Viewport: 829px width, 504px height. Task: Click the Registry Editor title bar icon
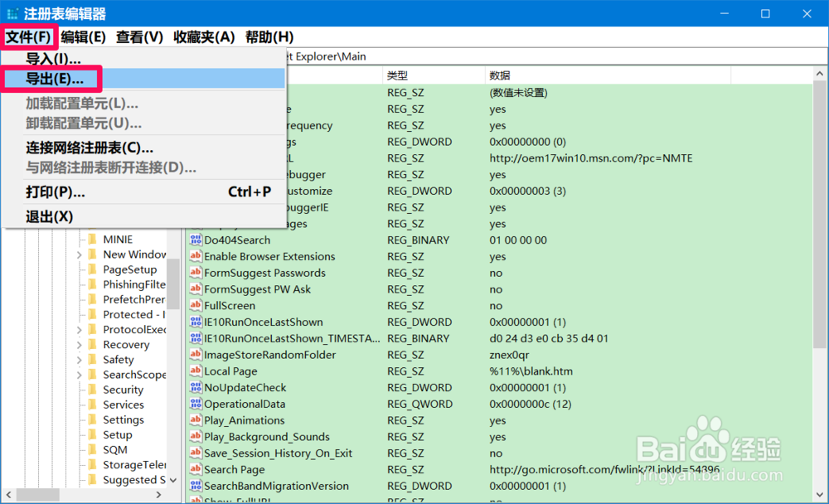12,13
